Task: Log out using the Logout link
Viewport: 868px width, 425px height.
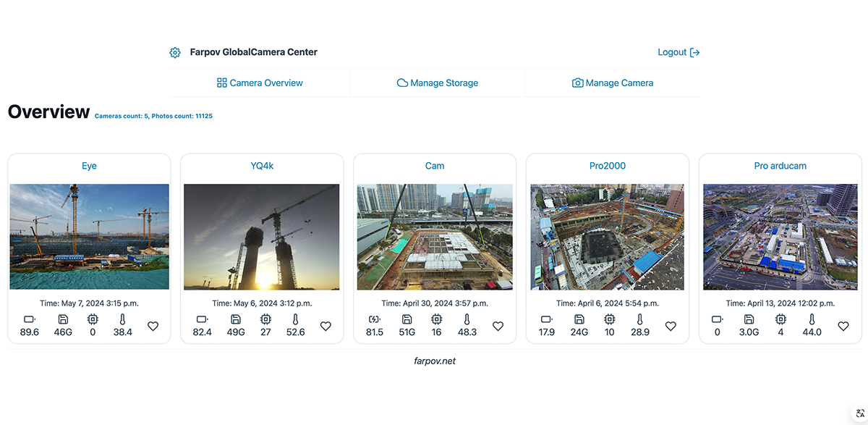Action: (x=678, y=53)
